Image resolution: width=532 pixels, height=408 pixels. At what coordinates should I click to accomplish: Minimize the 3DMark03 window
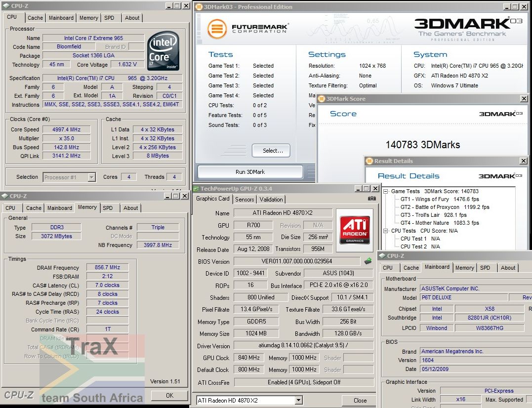(x=507, y=7)
